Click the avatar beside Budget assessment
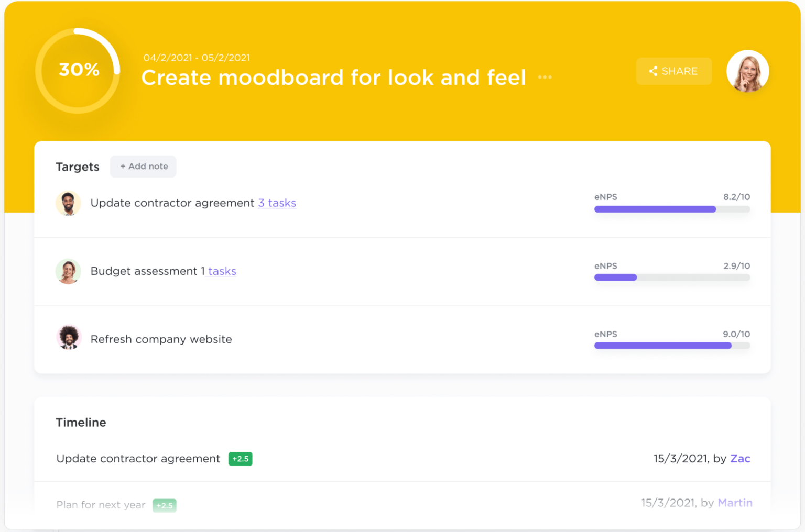This screenshot has width=805, height=532. (x=68, y=271)
